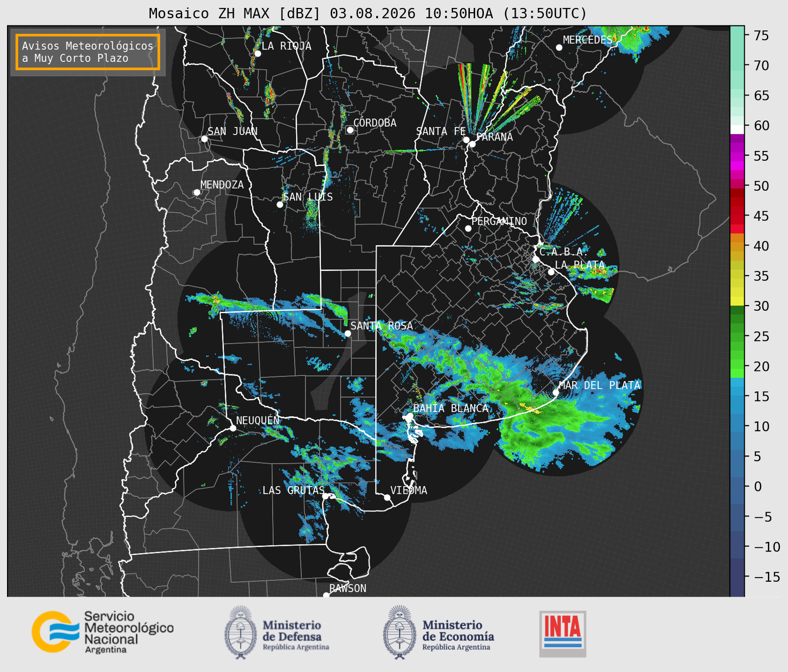Click the Ministerio de Economía emblem

(x=398, y=632)
